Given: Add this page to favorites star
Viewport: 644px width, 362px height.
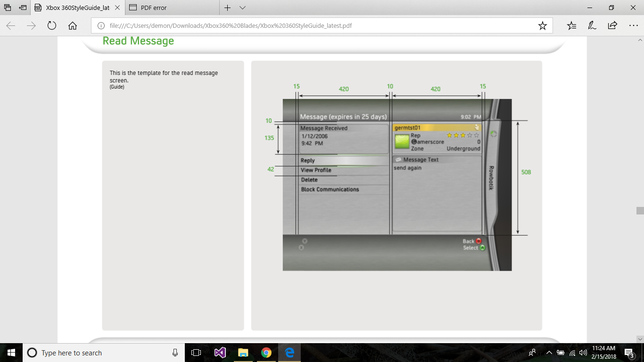Looking at the screenshot, I should tap(543, 26).
